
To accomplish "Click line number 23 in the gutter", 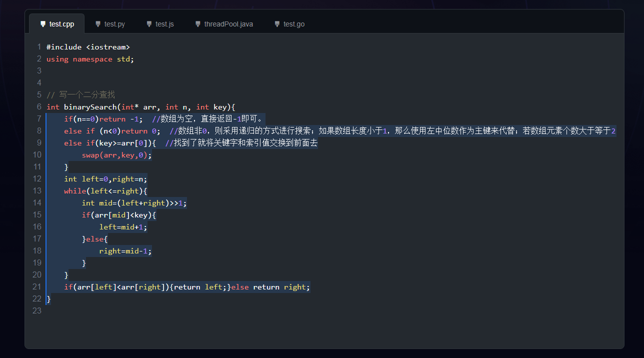I will click(x=37, y=311).
